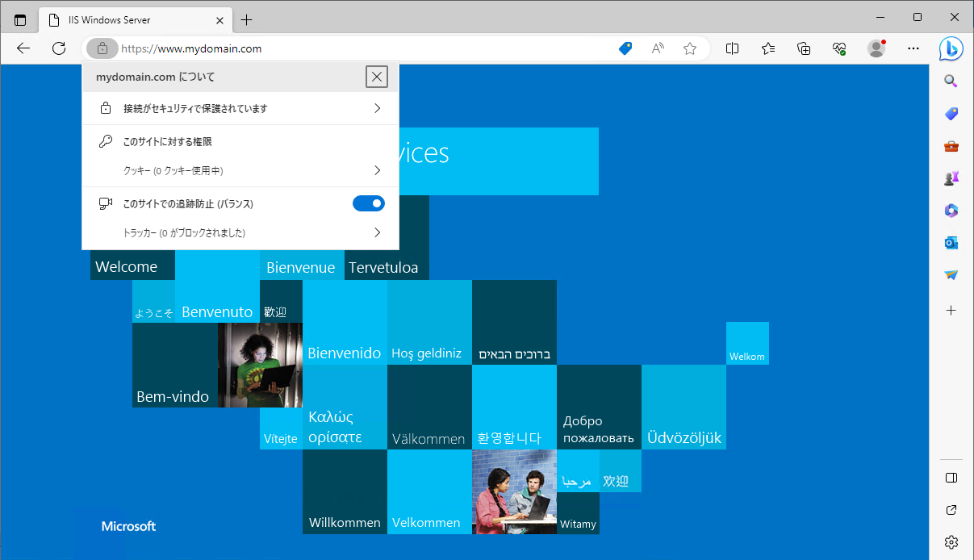Open split screen icon in toolbar

733,48
